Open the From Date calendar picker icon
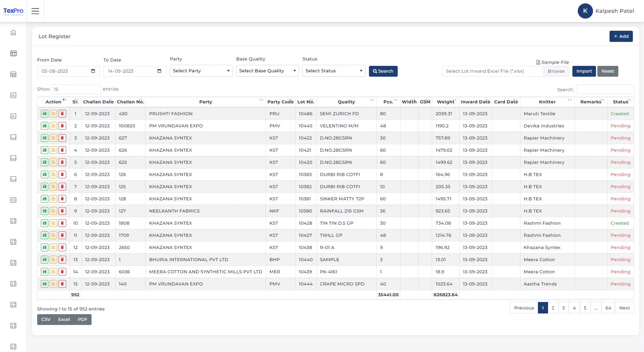Screen dimensions: 644x352 tap(93, 71)
